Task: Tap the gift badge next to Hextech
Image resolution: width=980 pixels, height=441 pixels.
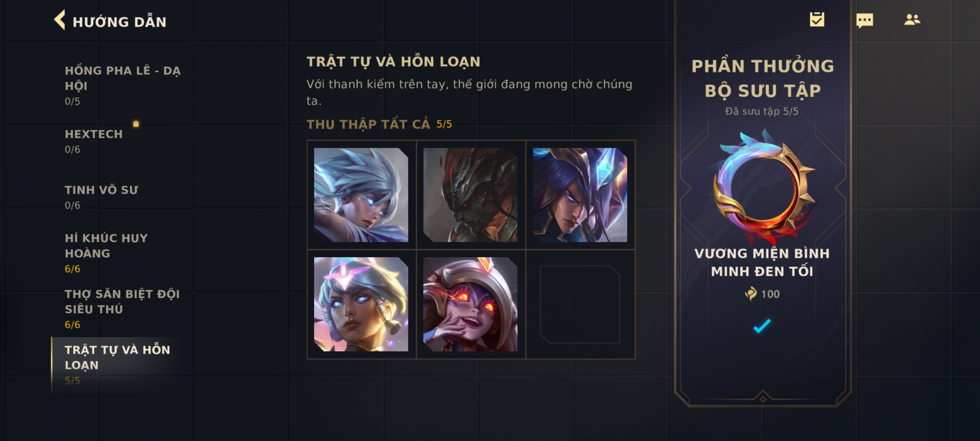Action: 136,124
